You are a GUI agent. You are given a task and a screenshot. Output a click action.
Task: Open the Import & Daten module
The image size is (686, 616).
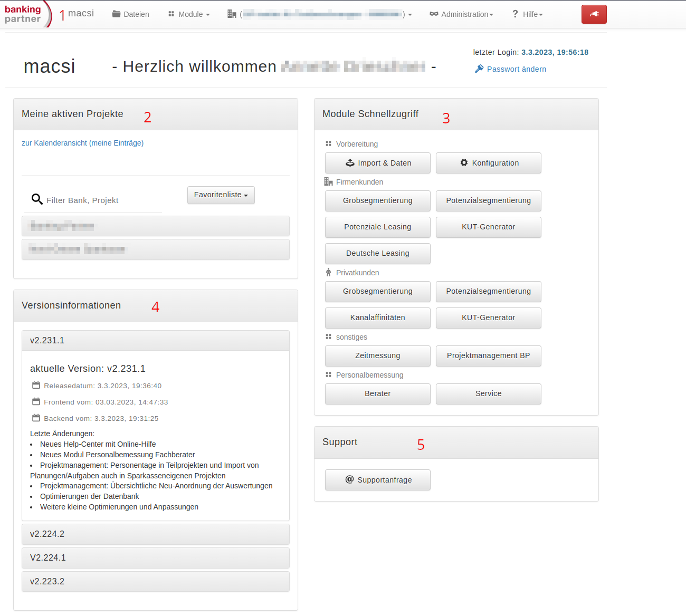coord(378,163)
